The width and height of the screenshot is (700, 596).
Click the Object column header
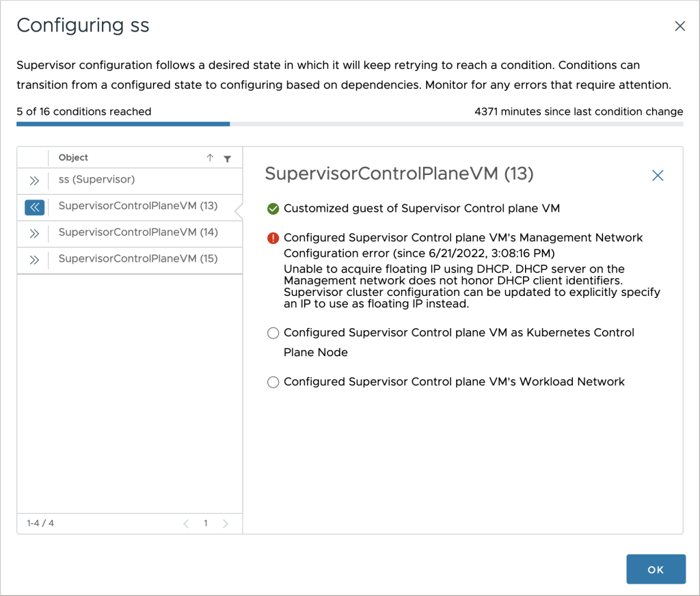pyautogui.click(x=74, y=158)
